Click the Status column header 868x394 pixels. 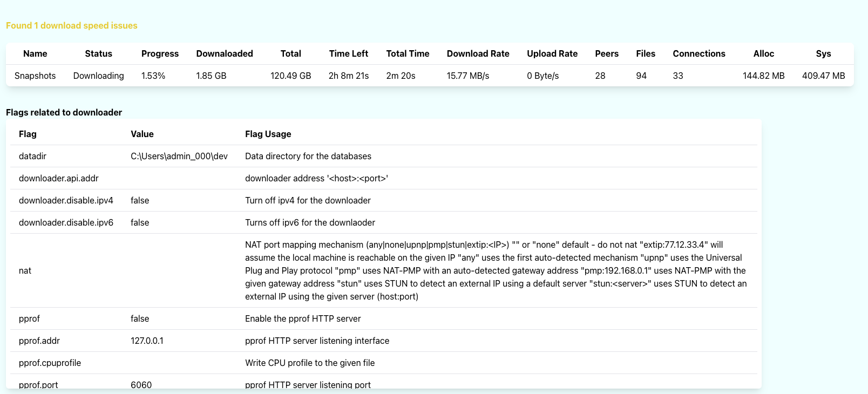pos(98,53)
